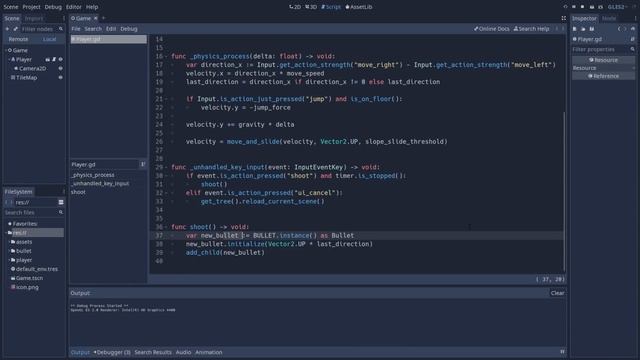Open the top Debug menu

(53, 7)
